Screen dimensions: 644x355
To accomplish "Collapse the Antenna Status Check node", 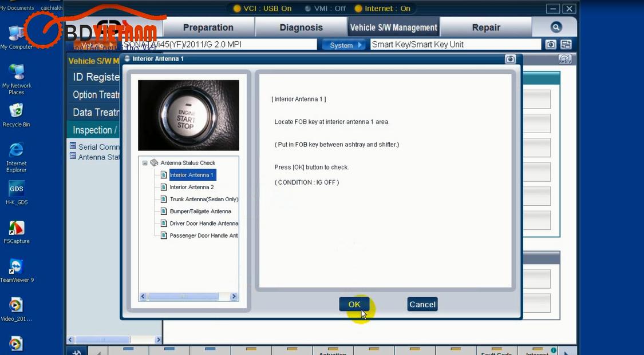I will (145, 163).
